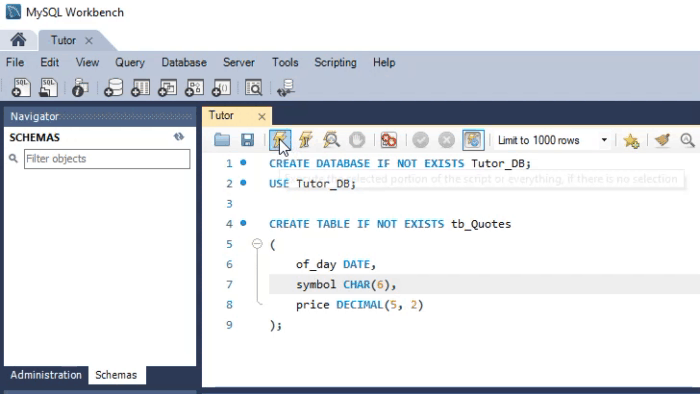Open the Home screen tab

[18, 40]
